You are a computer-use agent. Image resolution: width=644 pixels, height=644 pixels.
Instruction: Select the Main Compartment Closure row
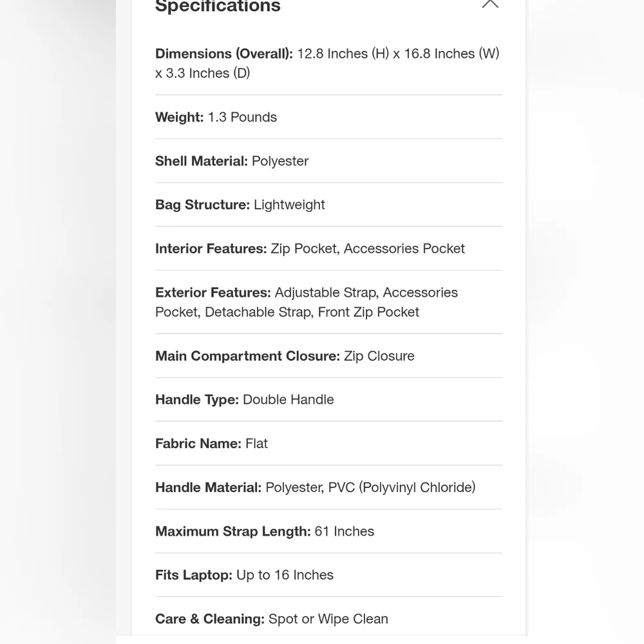328,355
